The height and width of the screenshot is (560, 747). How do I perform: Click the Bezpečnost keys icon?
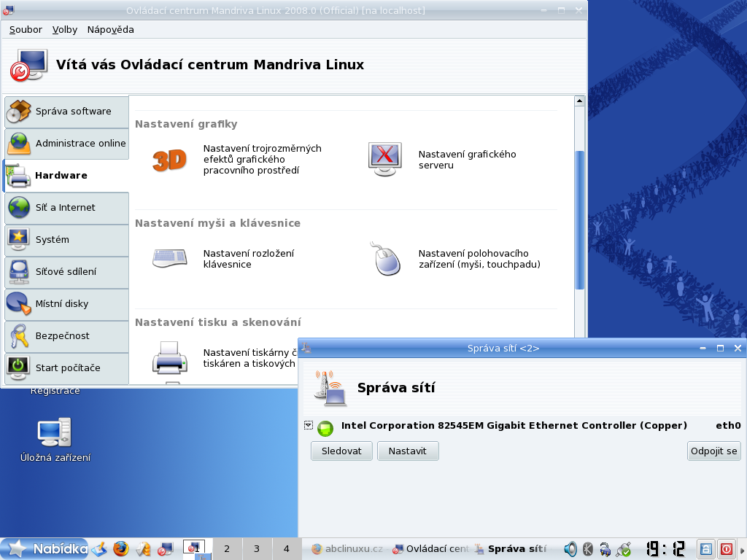[x=18, y=335]
